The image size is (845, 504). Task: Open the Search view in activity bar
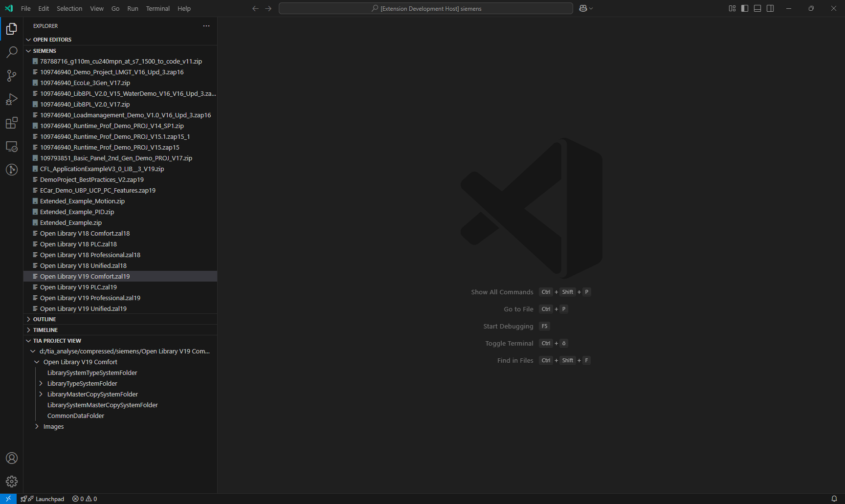pos(12,52)
